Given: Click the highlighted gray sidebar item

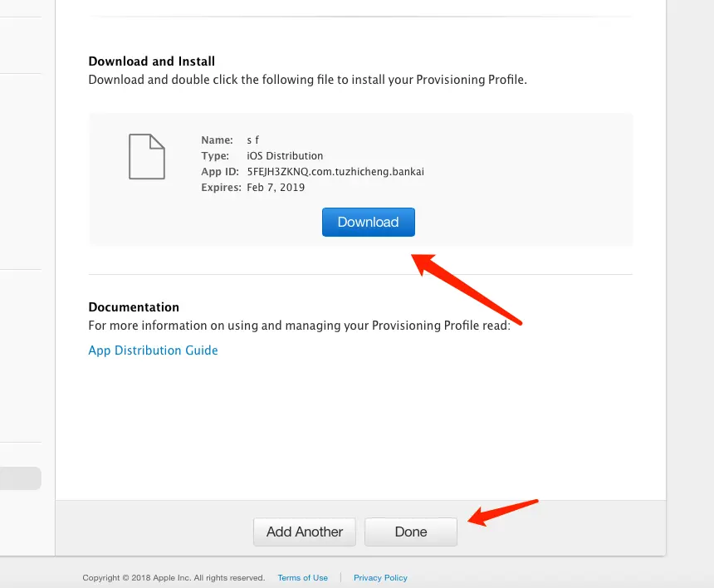Looking at the screenshot, I should tap(21, 478).
